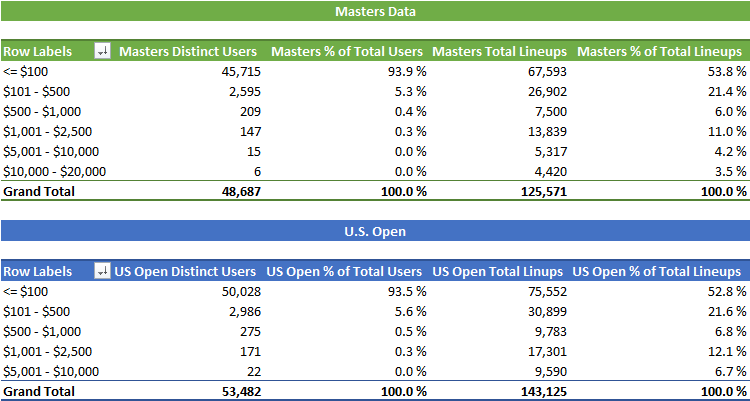
Task: Select the cell showing 93.9 %
Action: (x=407, y=72)
